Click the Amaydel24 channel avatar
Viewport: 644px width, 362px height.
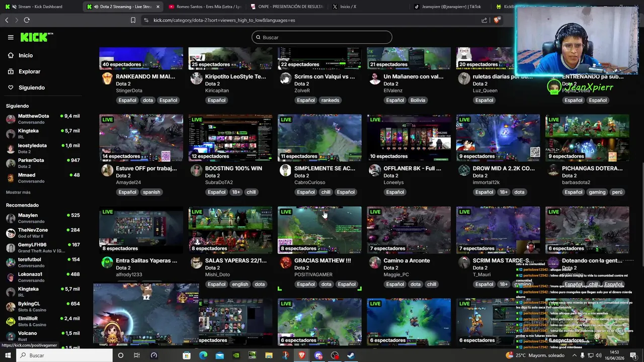(x=107, y=170)
